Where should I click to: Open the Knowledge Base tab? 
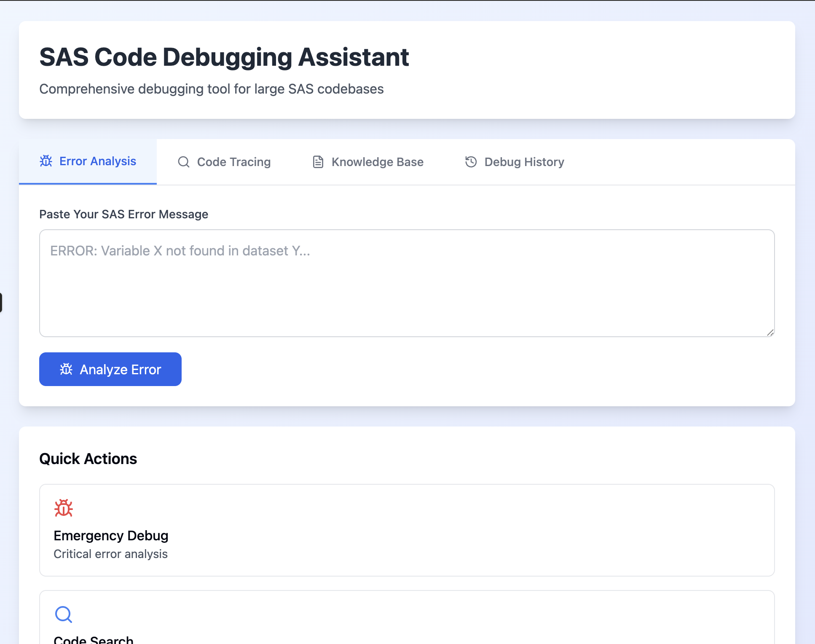click(x=368, y=162)
